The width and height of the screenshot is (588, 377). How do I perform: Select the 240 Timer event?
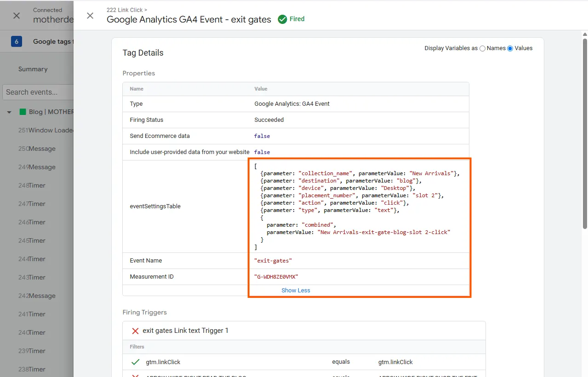[32, 332]
